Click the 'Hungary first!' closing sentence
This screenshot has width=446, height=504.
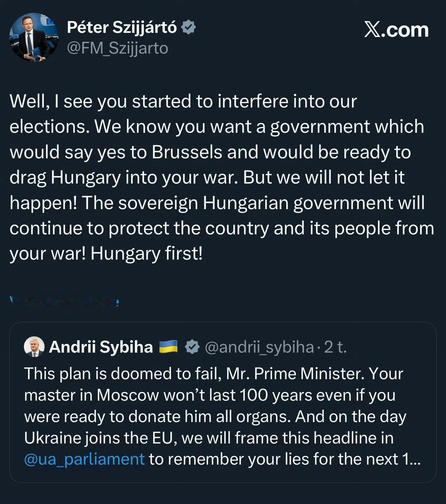click(146, 253)
